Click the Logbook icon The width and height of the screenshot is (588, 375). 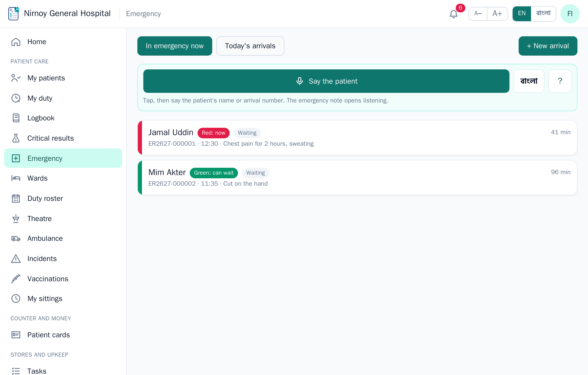pyautogui.click(x=16, y=118)
